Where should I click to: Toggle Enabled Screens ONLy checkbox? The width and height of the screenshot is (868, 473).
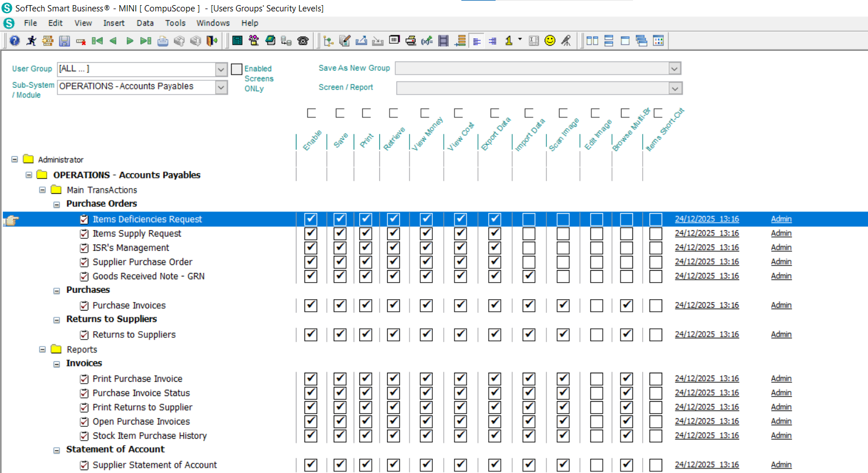pos(237,70)
